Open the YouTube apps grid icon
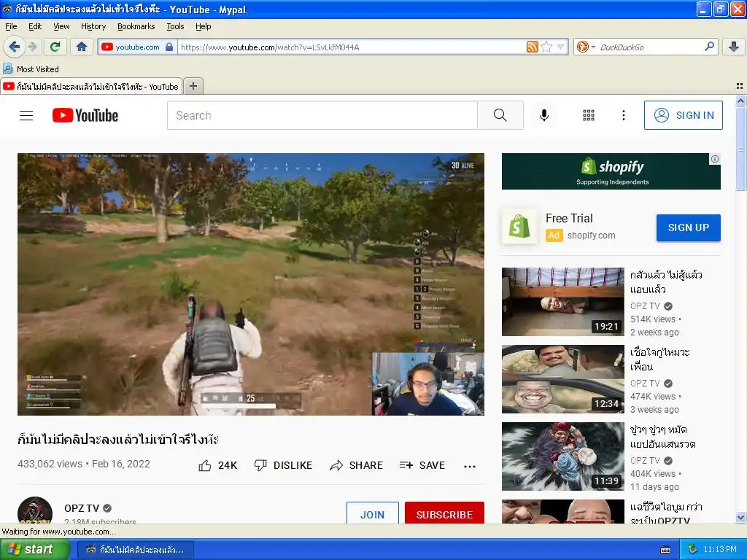Screen dimensions: 747x560 pyautogui.click(x=589, y=115)
